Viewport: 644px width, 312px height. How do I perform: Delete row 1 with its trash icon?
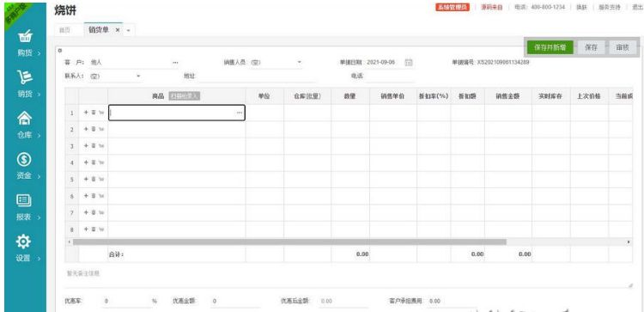(x=94, y=113)
